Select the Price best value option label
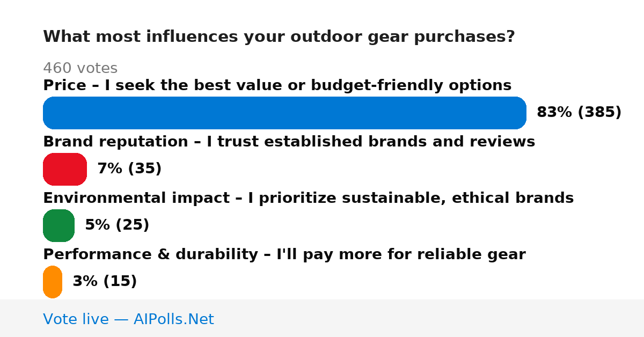This screenshot has height=337, width=644. coord(277,85)
